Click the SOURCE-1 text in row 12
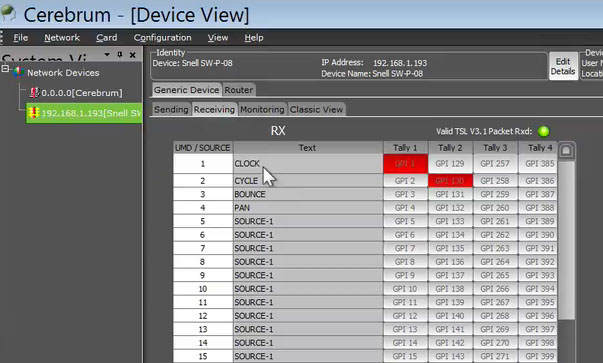This screenshot has width=603, height=363. pos(254,316)
